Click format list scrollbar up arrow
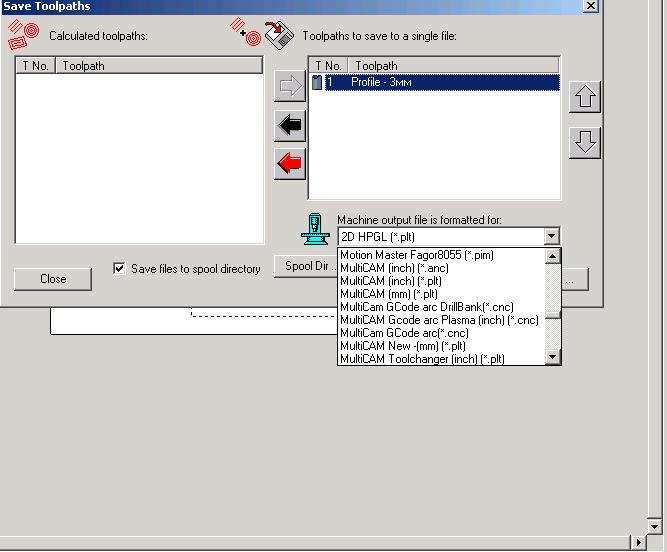Viewport: 667px width, 552px height. point(553,256)
